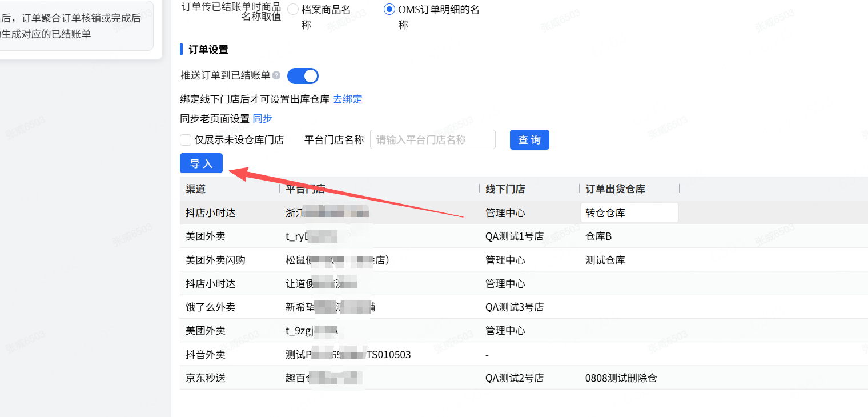Select the 测试仓库 warehouse cell
868x417 pixels.
[x=605, y=260]
